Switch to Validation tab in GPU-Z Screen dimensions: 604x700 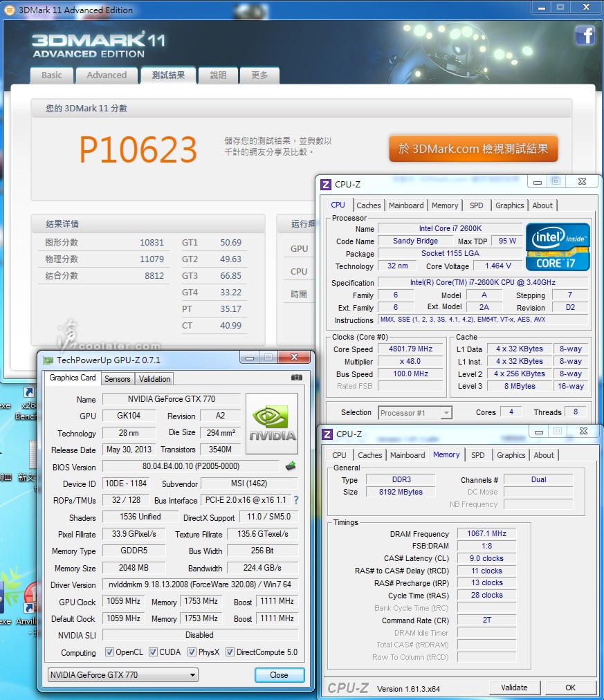[154, 378]
